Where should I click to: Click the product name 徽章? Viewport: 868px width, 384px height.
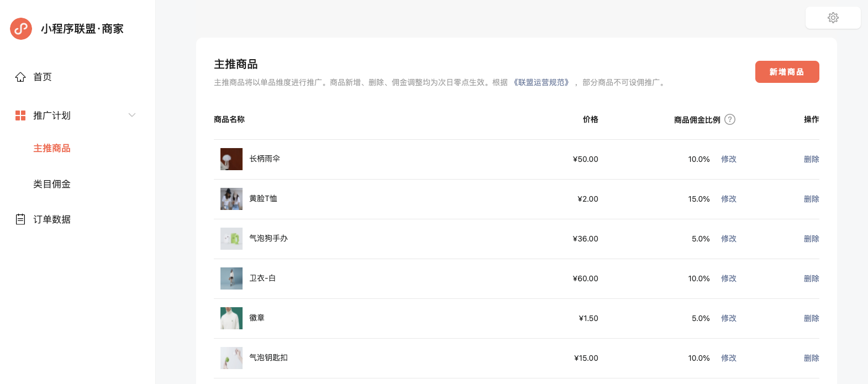[x=257, y=318]
